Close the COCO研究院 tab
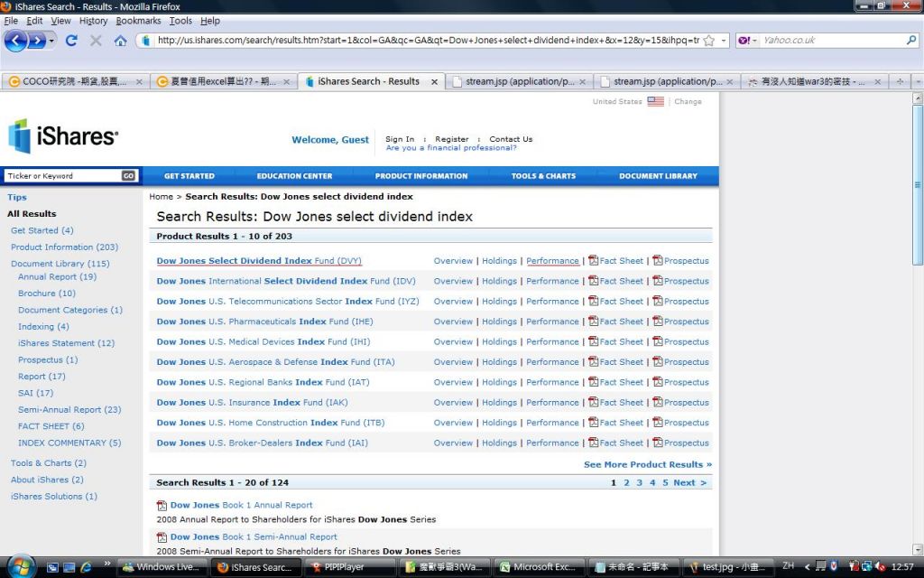This screenshot has height=578, width=924. pyautogui.click(x=139, y=82)
